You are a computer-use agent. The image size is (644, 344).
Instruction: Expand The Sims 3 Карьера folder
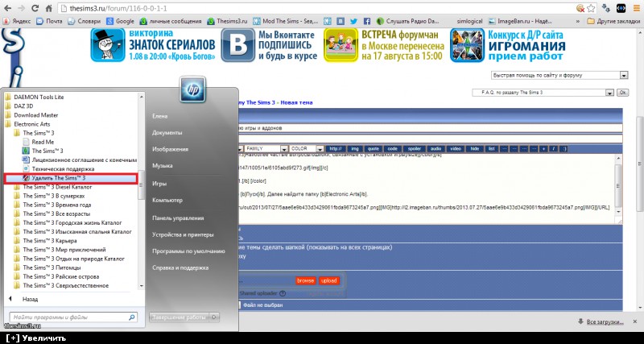click(45, 241)
